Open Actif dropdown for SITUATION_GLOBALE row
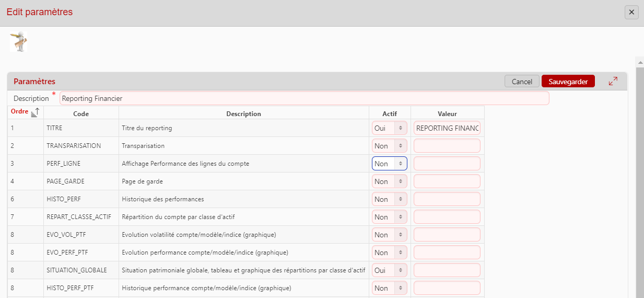The width and height of the screenshot is (644, 298). click(389, 270)
